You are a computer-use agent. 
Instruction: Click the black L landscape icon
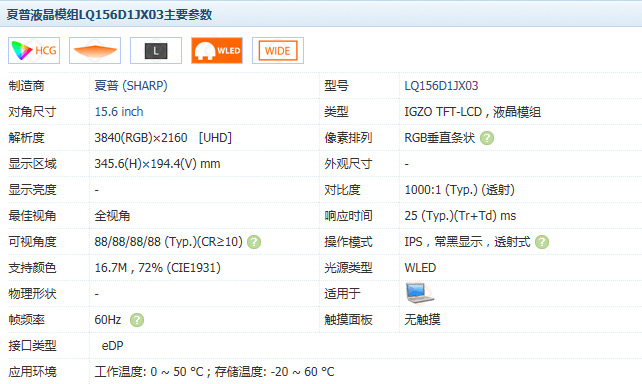[156, 50]
